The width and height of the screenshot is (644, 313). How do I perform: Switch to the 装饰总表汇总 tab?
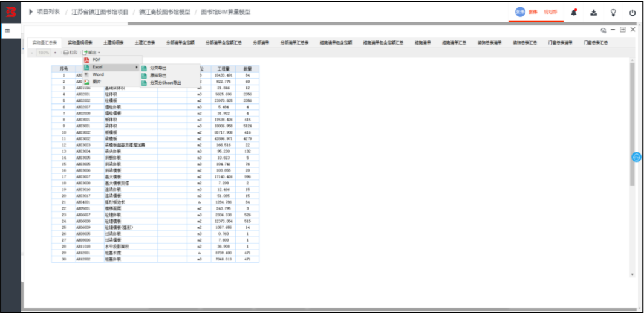[525, 43]
